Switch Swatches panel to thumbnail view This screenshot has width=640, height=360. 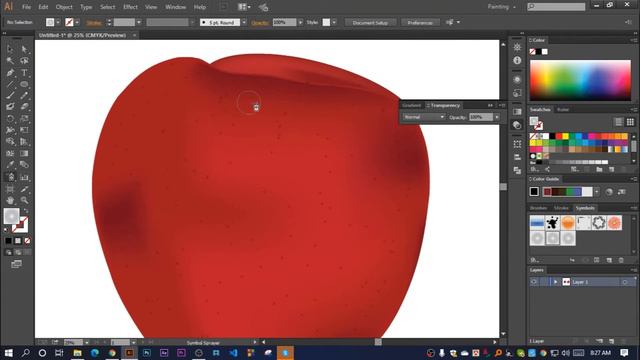point(630,122)
